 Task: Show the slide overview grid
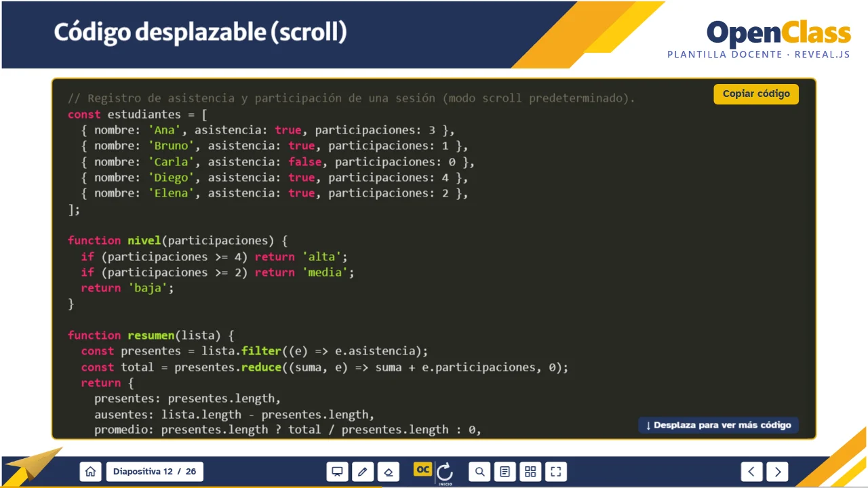pyautogui.click(x=530, y=472)
